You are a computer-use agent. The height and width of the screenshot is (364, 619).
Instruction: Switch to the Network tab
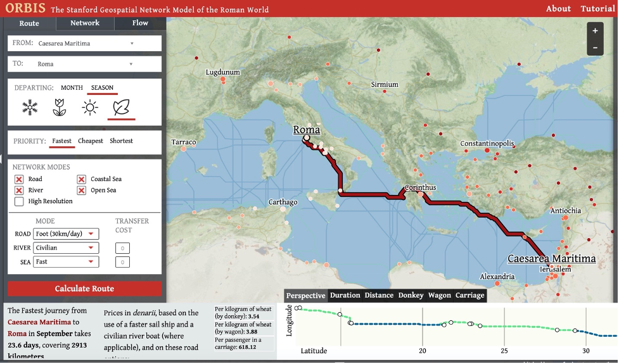point(85,23)
